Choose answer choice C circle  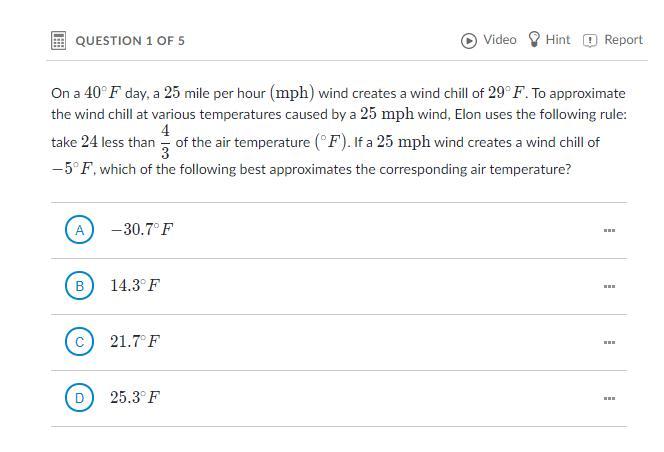79,341
